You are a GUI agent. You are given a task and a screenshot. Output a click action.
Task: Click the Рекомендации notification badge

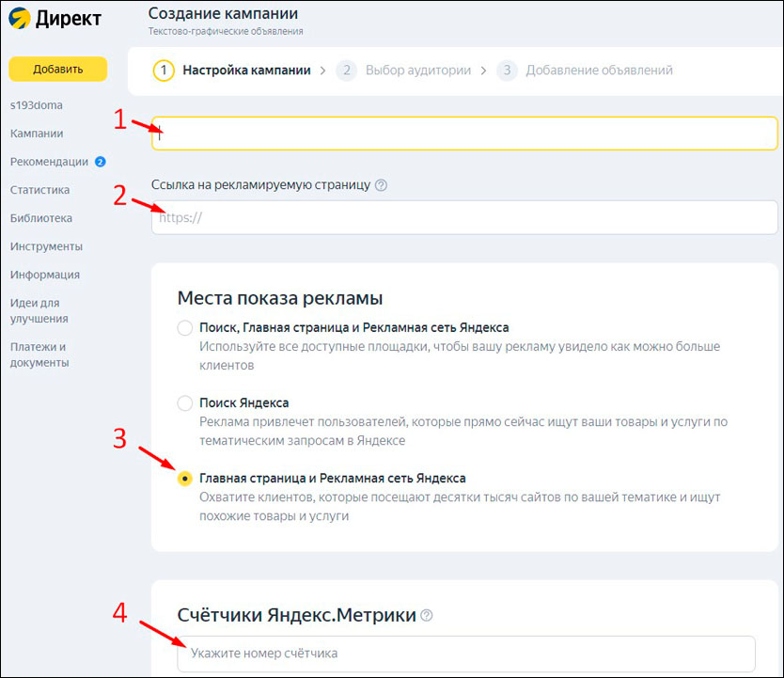100,162
